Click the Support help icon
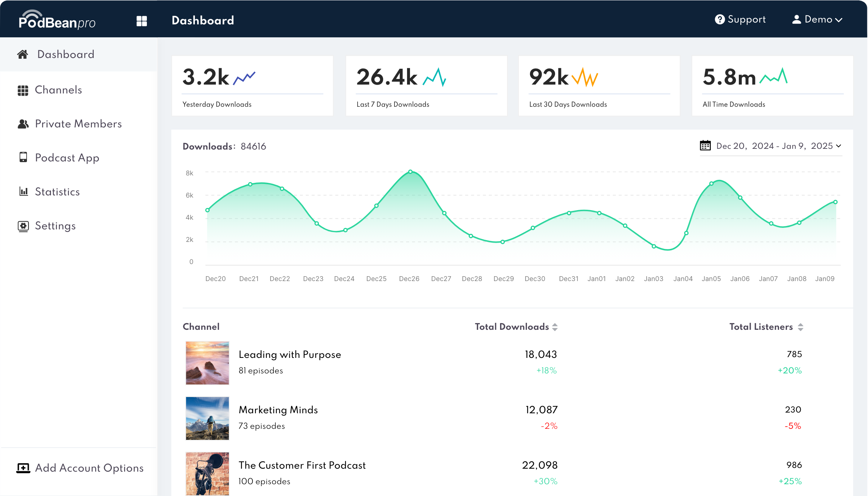Screen dimensions: 868x496 720,19
